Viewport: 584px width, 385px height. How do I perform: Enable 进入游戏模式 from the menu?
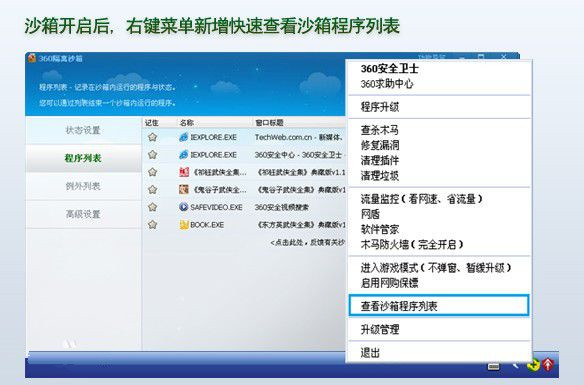point(436,268)
